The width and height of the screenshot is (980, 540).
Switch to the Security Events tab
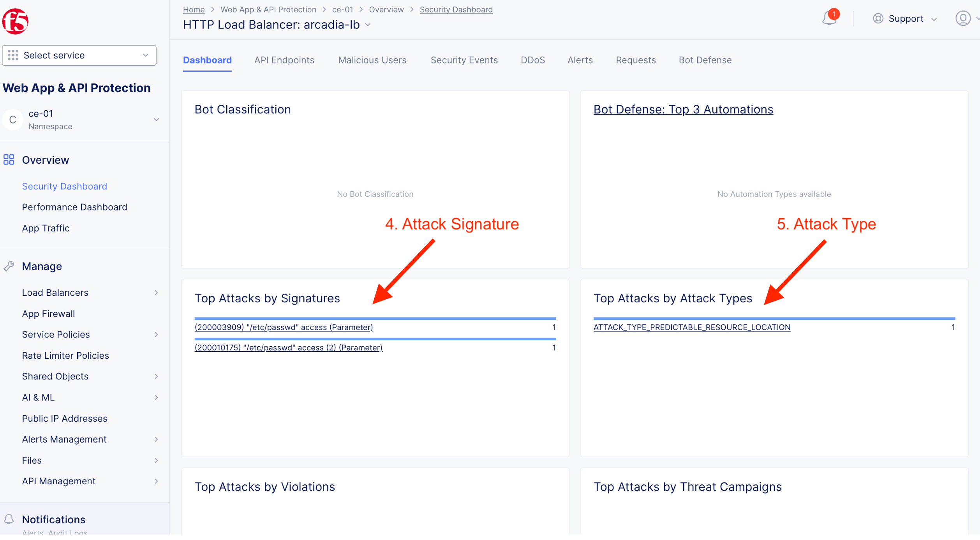tap(464, 60)
